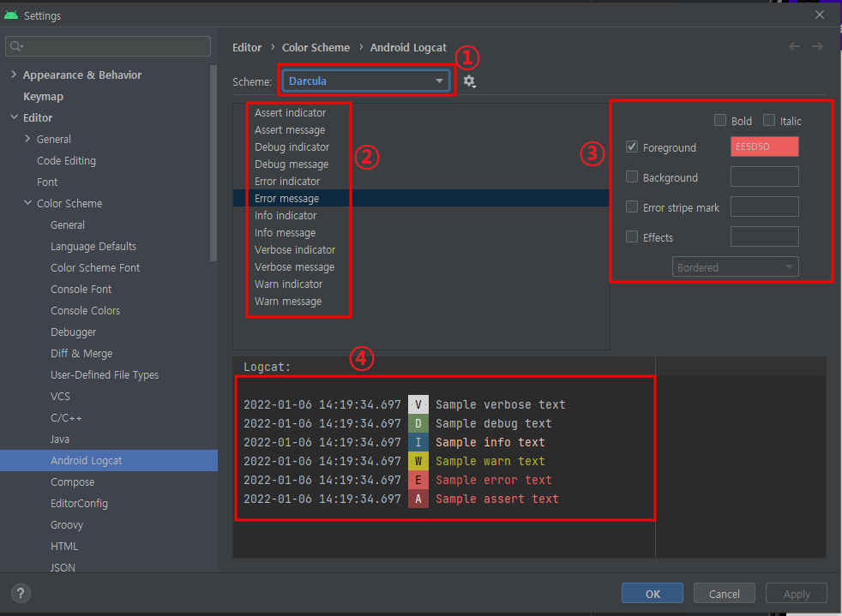Uncheck the Foreground checkbox
Image resolution: width=842 pixels, height=616 pixels.
coord(632,147)
